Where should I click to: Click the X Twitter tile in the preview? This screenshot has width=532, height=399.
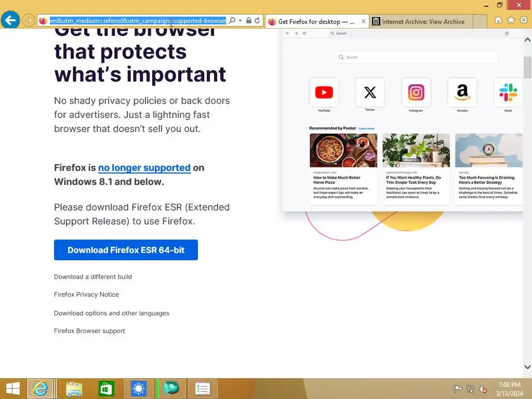tap(370, 92)
